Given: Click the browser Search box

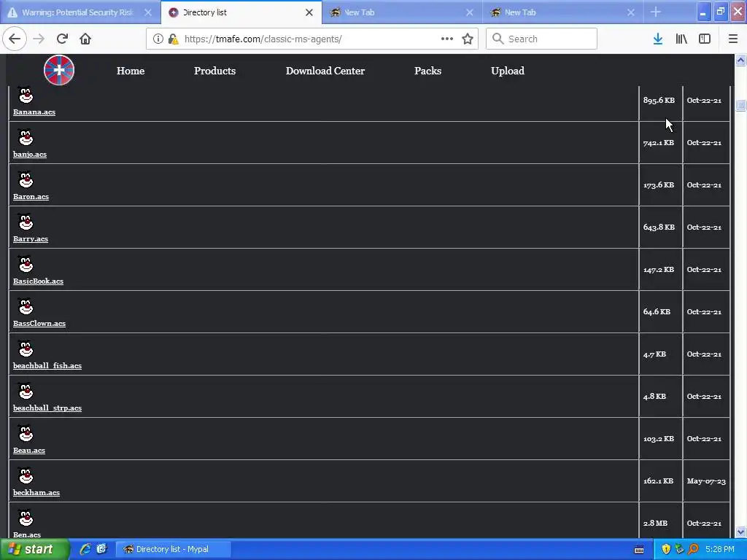Looking at the screenshot, I should pos(541,39).
